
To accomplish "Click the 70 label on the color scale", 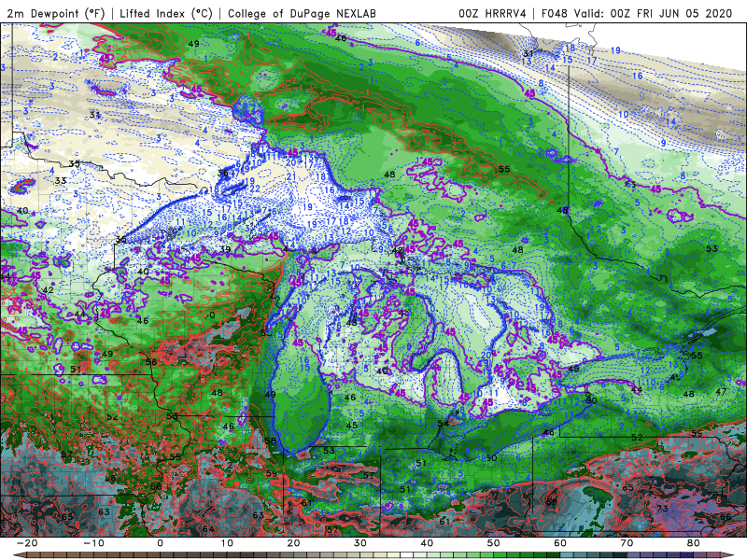I will (627, 543).
